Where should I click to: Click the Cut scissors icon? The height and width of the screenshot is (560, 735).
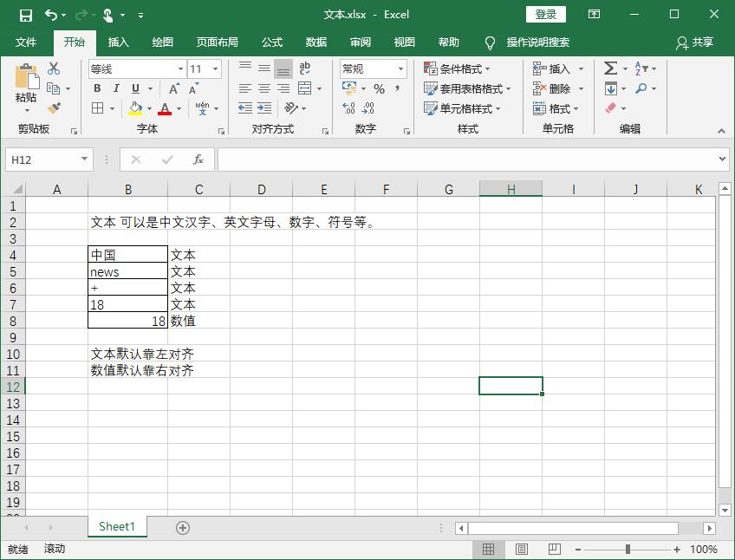(55, 68)
